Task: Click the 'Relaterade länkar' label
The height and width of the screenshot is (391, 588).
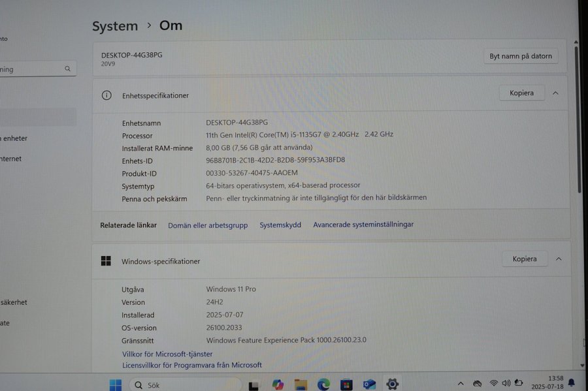Action: 128,225
